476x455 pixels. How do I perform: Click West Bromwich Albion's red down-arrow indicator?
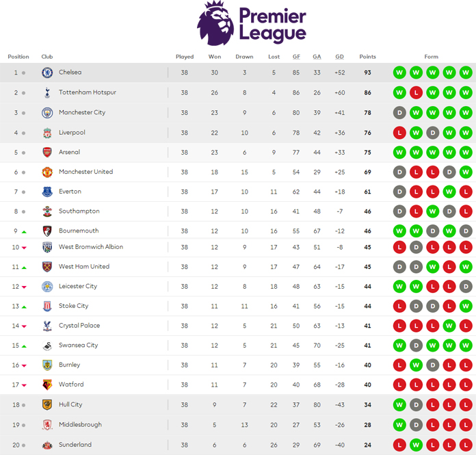click(x=24, y=247)
